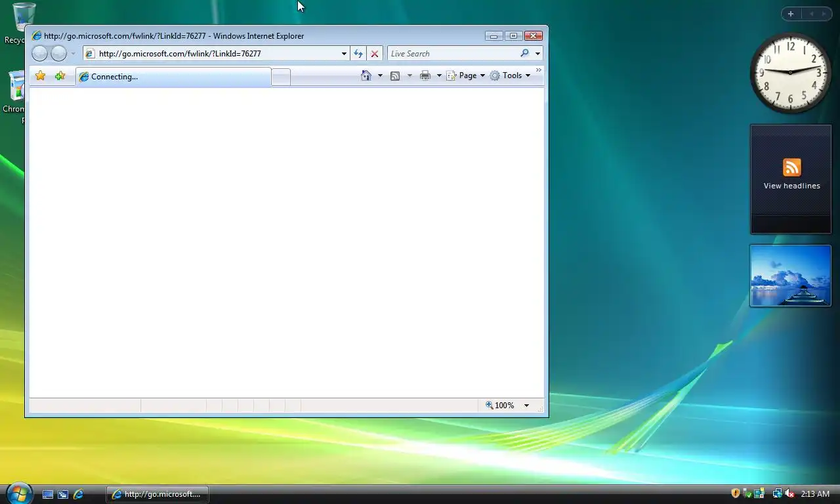This screenshot has width=840, height=504.
Task: Click the security shield tray icon
Action: (736, 493)
